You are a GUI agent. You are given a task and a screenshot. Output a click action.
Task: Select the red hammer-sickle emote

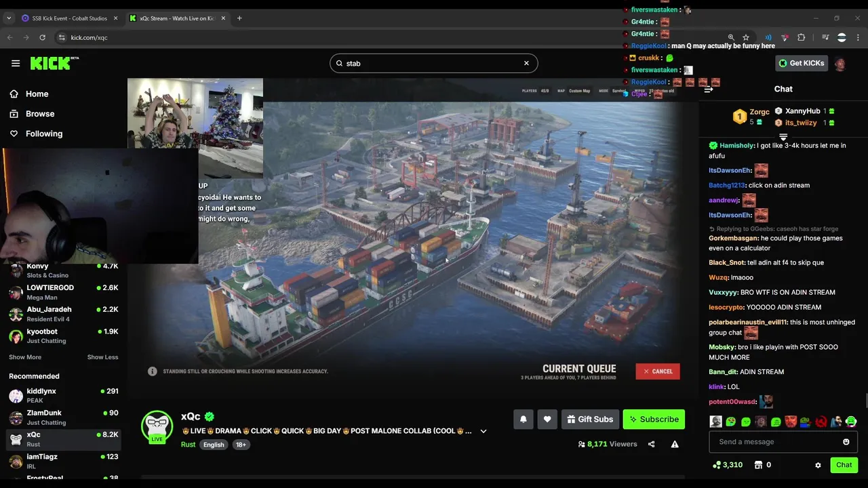(x=821, y=422)
